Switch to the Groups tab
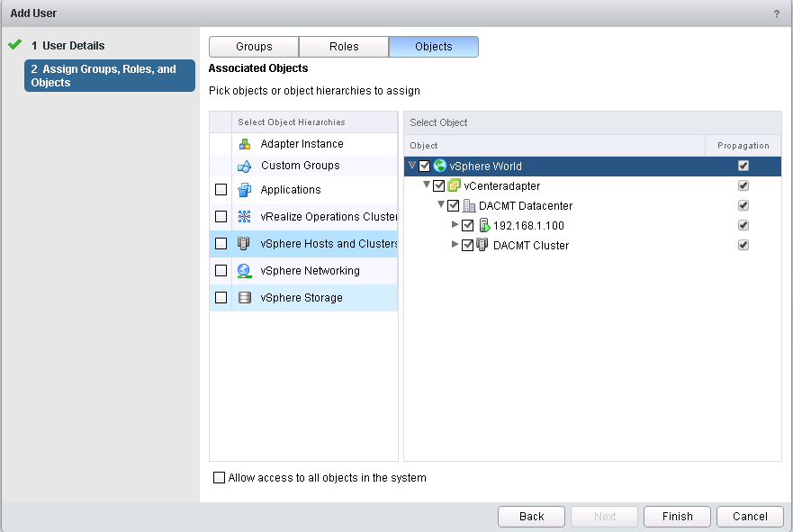 click(254, 47)
